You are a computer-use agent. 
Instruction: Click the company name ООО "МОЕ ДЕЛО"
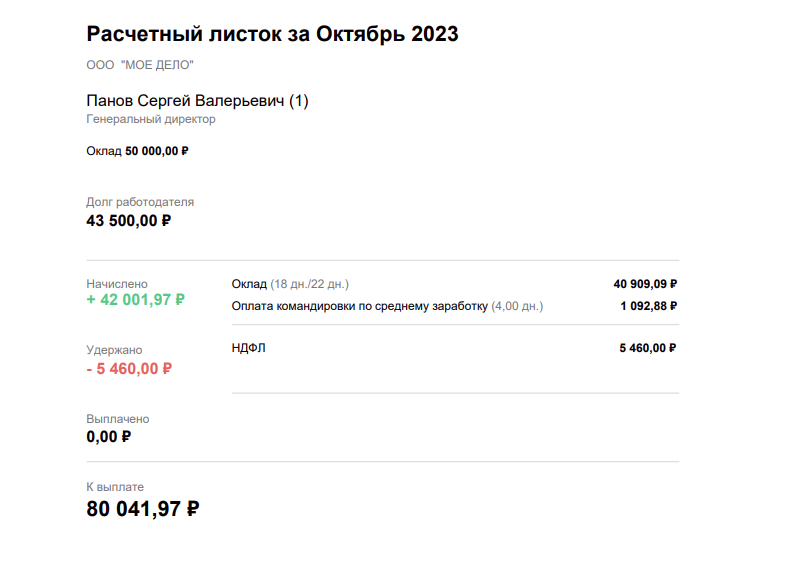pyautogui.click(x=140, y=65)
